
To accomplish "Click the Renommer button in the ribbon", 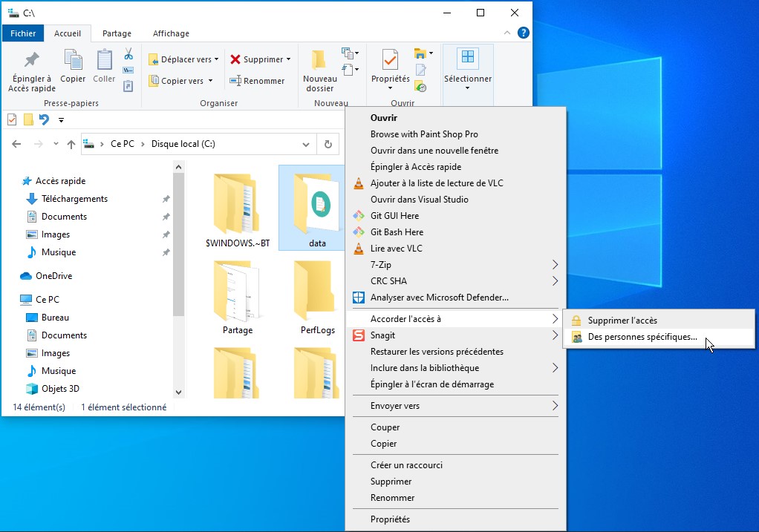I will coord(257,81).
